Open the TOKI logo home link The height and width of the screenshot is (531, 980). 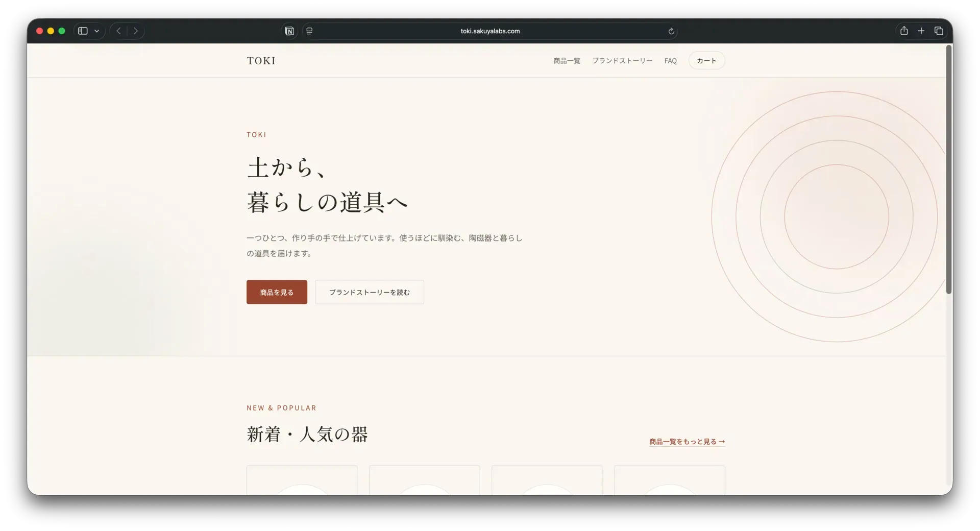click(x=261, y=61)
